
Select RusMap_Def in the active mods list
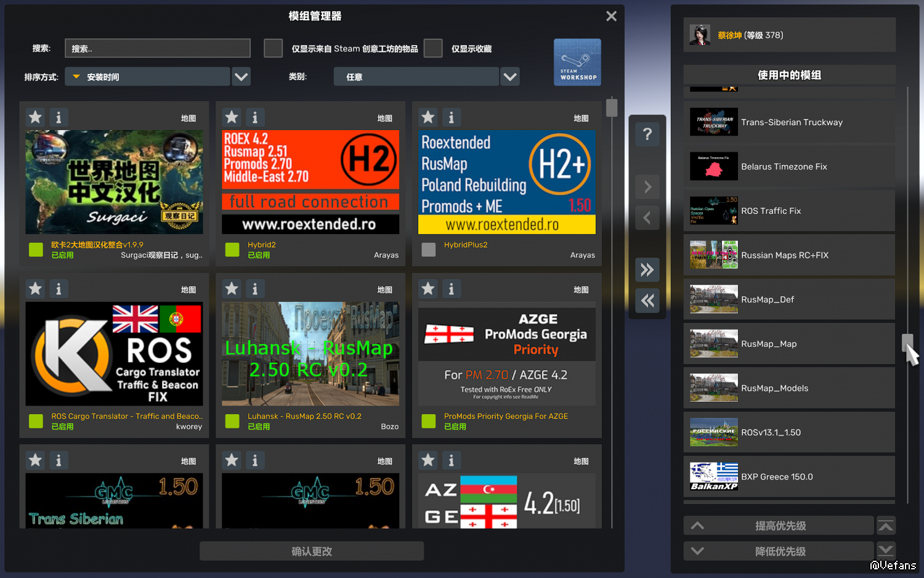pos(789,299)
